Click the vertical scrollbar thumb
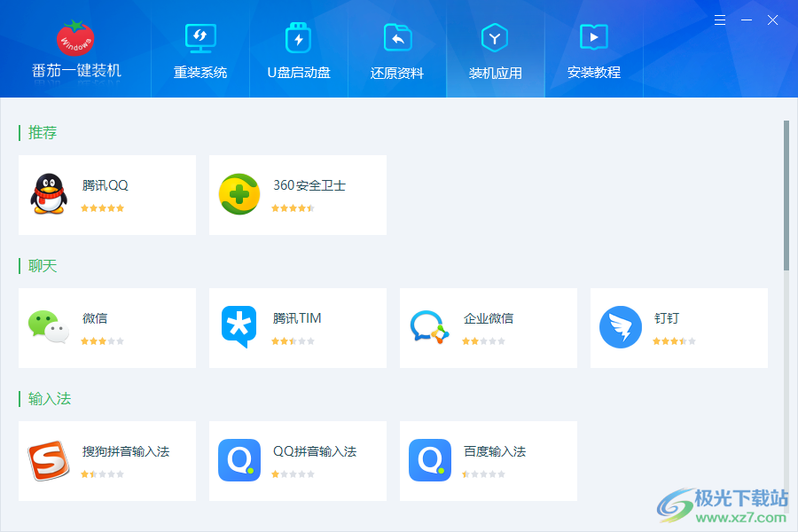 pos(786,195)
